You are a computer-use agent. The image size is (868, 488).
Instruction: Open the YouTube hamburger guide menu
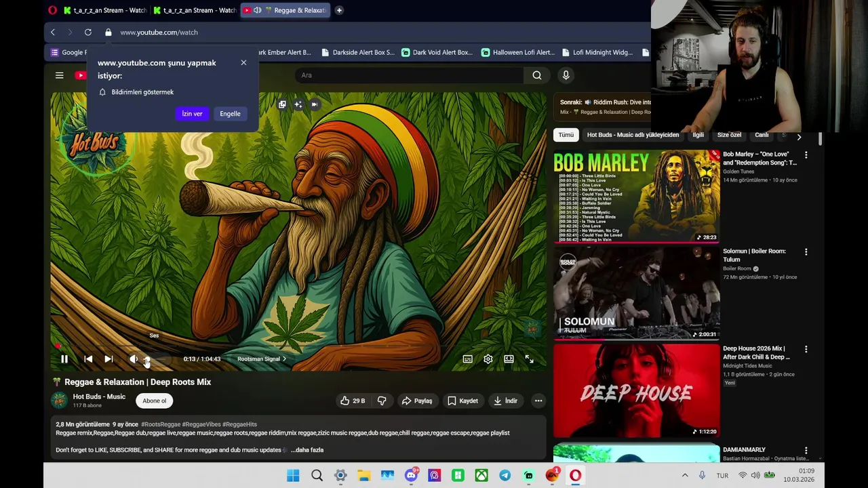point(60,75)
